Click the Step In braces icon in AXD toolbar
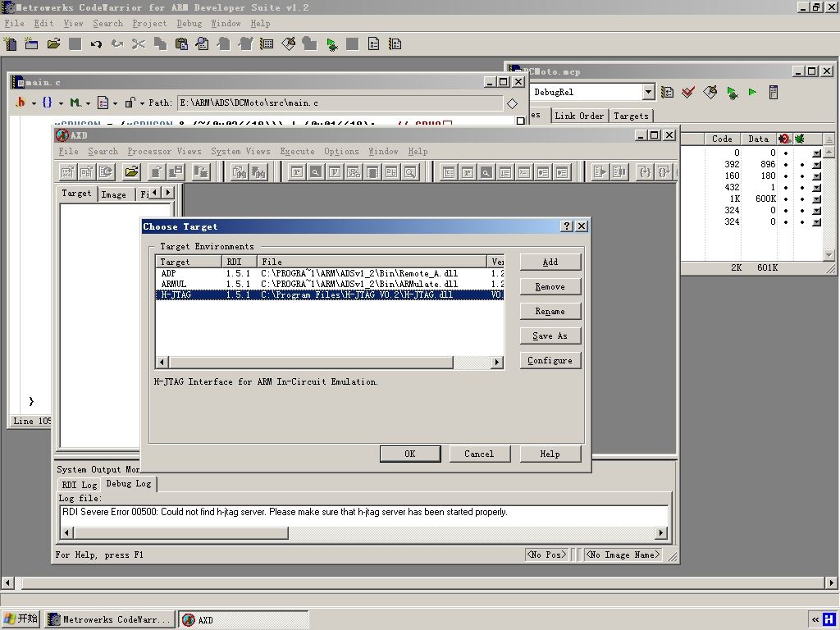 [645, 172]
